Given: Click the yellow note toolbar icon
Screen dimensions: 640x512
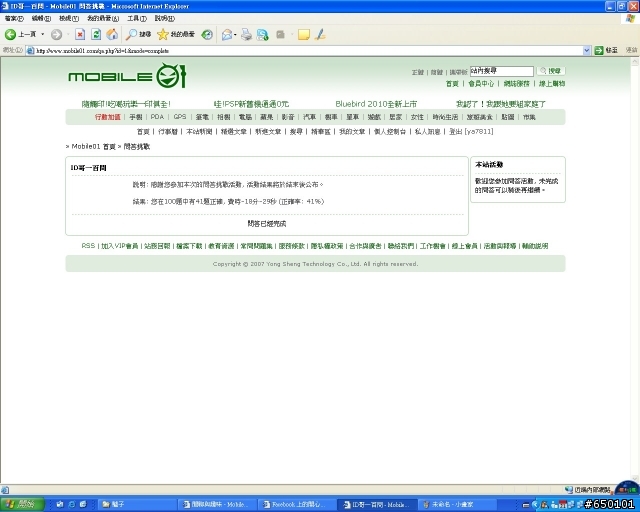Looking at the screenshot, I should 304,35.
